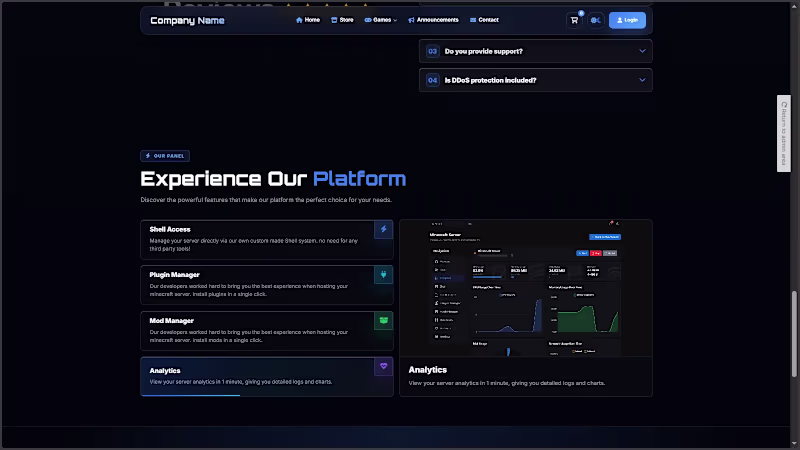Expand 'Is DDoS protection included?' chevron
The image size is (800, 450).
pos(642,80)
